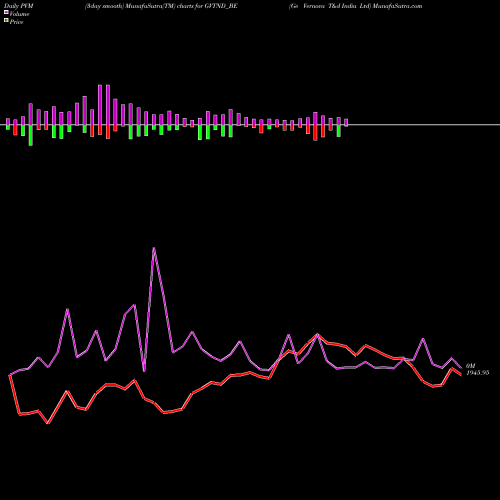Click the Volume legend color swatch
500x500 pixels.
(x=6, y=13)
